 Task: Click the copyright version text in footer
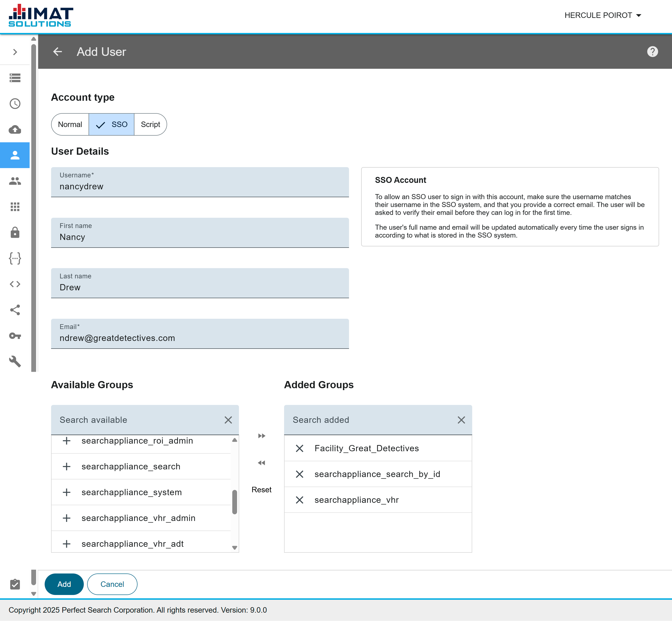(x=138, y=610)
